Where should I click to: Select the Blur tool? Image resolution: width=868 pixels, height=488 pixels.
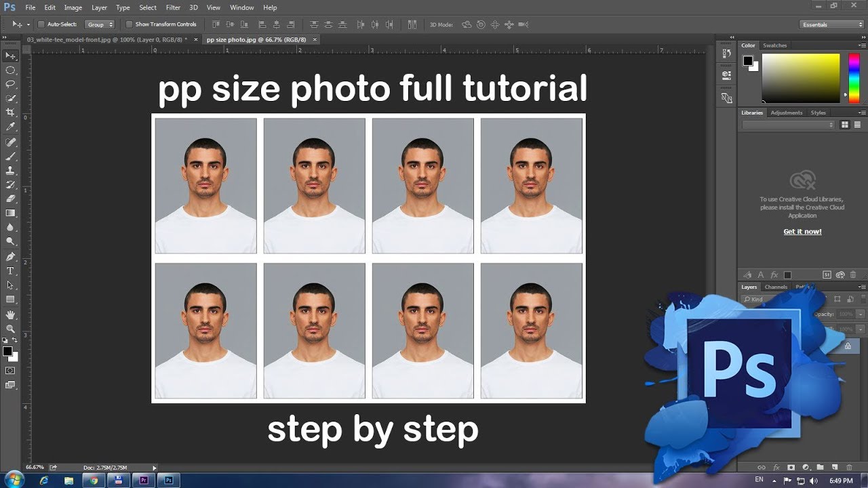tap(10, 227)
